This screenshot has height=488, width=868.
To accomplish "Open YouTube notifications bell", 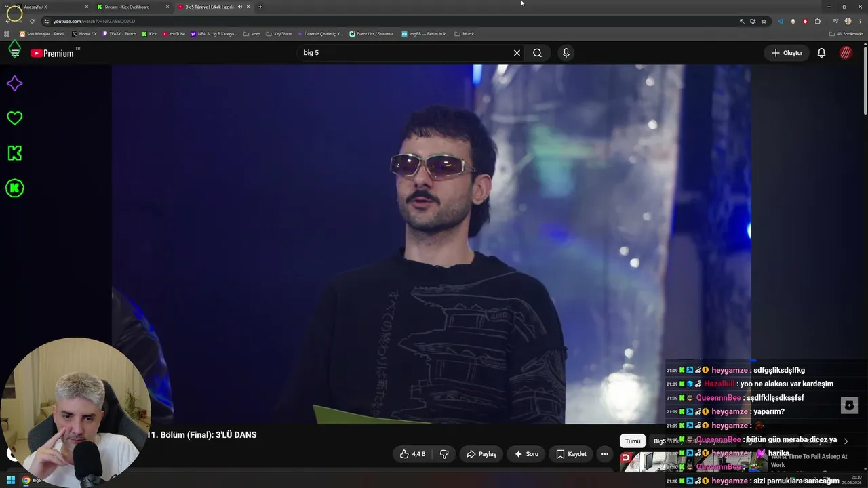I will [x=821, y=53].
